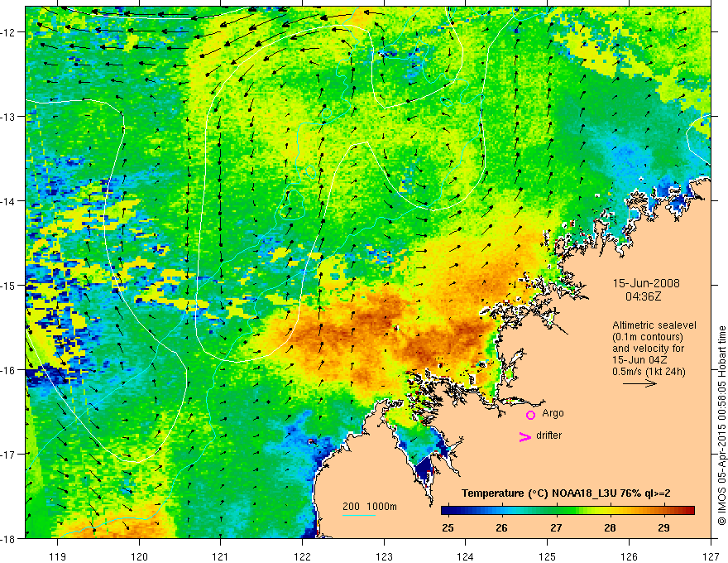Click latitude axis label '-15'
728x563 pixels.
8,285
